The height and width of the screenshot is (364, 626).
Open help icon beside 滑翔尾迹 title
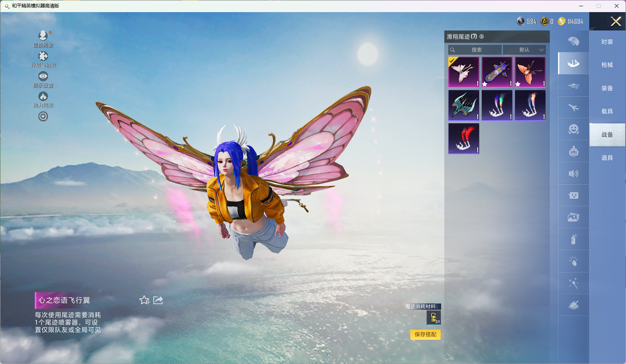pos(482,37)
